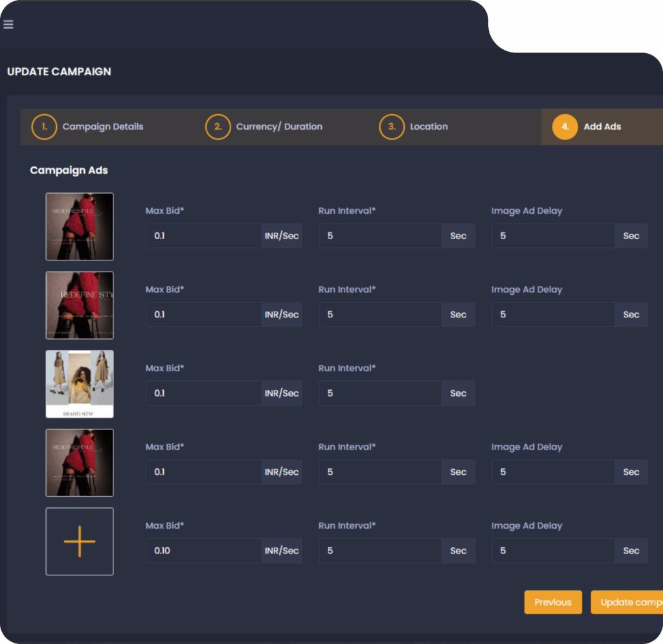This screenshot has width=663, height=644.
Task: Open the hamburger menu icon
Action: pyautogui.click(x=8, y=25)
